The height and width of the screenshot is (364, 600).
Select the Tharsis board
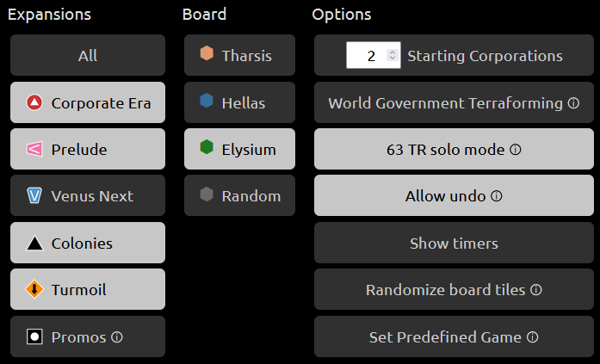pos(239,55)
